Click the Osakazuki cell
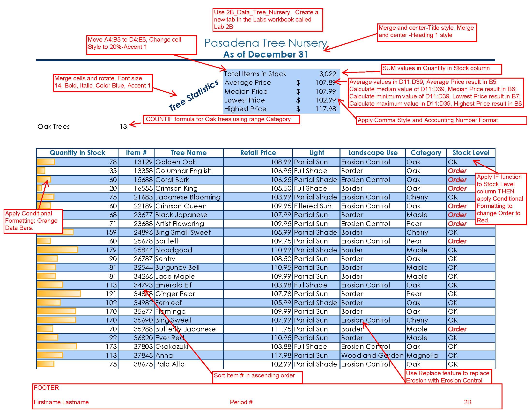This screenshot has width=532, height=411. (189, 347)
